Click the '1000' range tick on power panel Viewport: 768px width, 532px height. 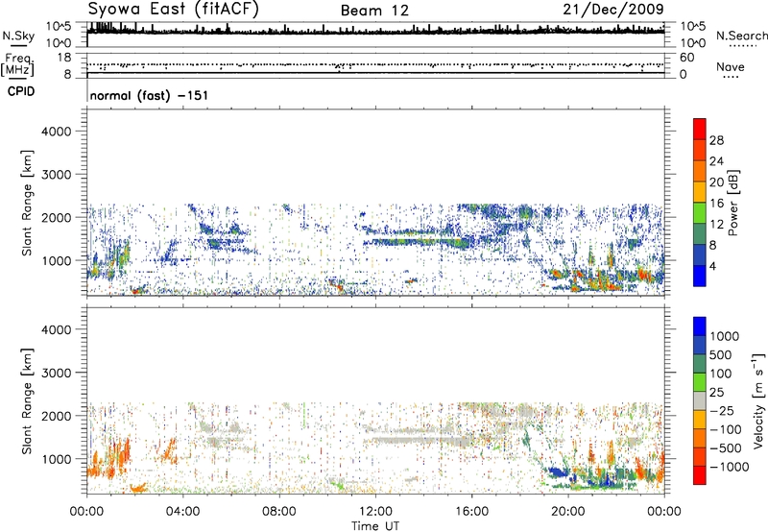click(57, 260)
